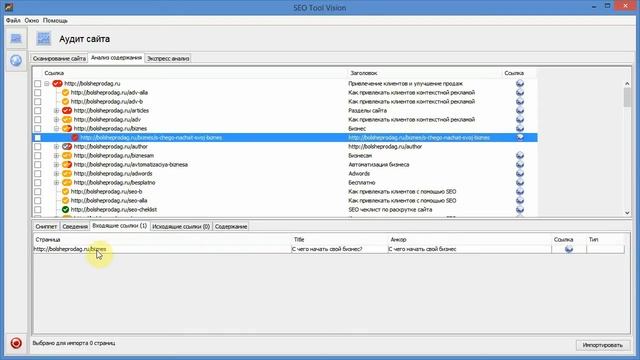Check the adv-b row checkbox
Image resolution: width=640 pixels, height=360 pixels.
click(38, 102)
